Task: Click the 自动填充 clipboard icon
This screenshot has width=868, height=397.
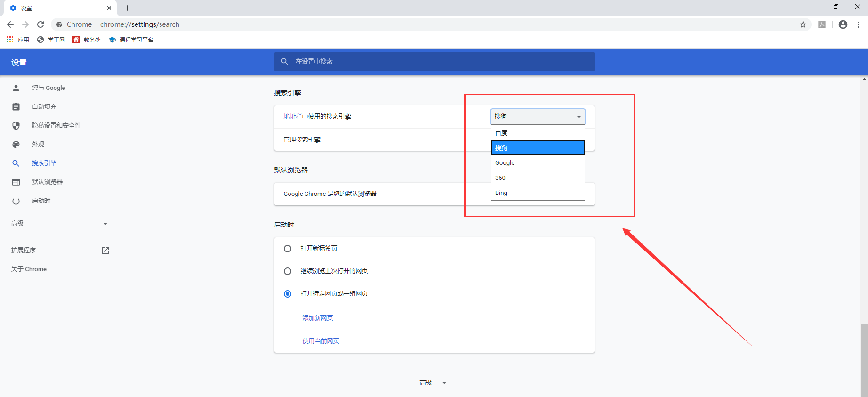Action: click(16, 107)
